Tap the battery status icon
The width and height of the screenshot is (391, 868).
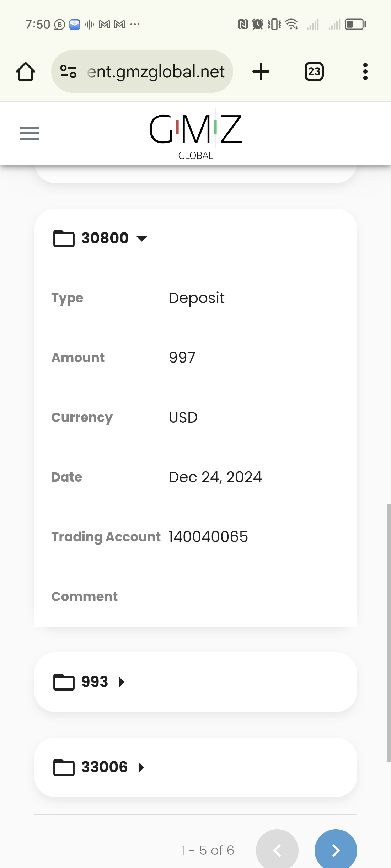pyautogui.click(x=355, y=24)
